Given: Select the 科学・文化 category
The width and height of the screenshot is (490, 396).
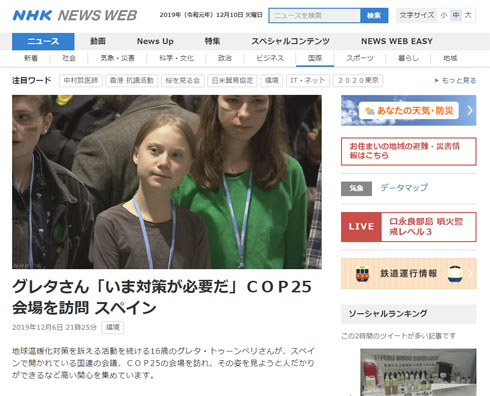Looking at the screenshot, I should [x=176, y=58].
